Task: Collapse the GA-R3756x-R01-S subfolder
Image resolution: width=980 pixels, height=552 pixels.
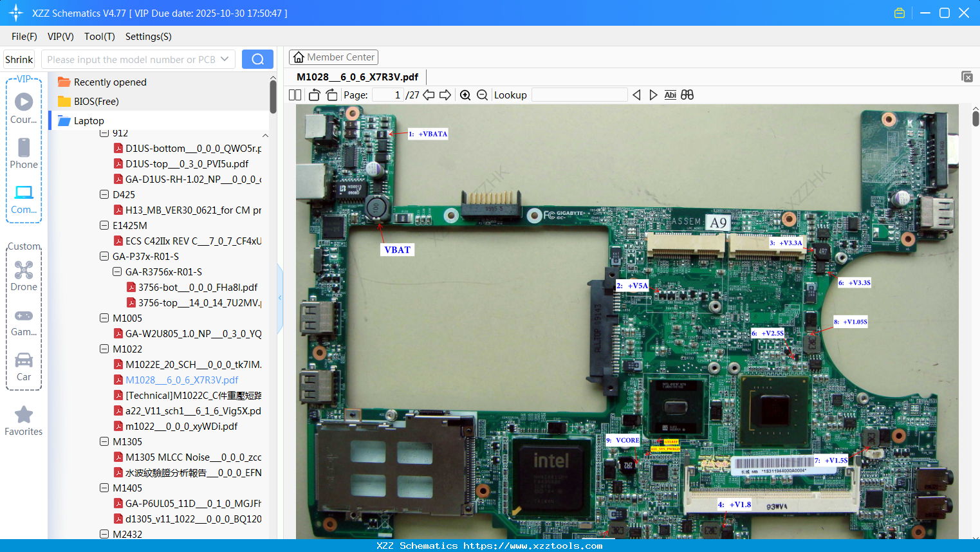Action: pos(117,271)
